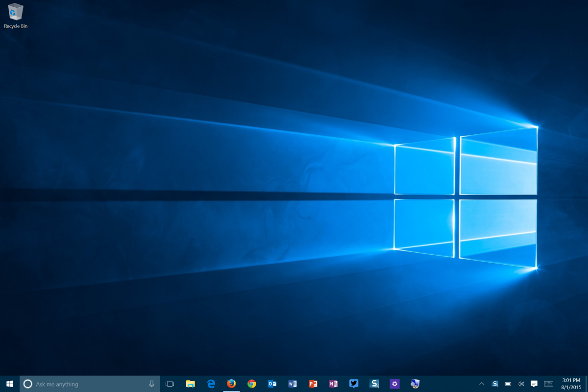
Task: Open Task View from the taskbar
Action: [170, 384]
